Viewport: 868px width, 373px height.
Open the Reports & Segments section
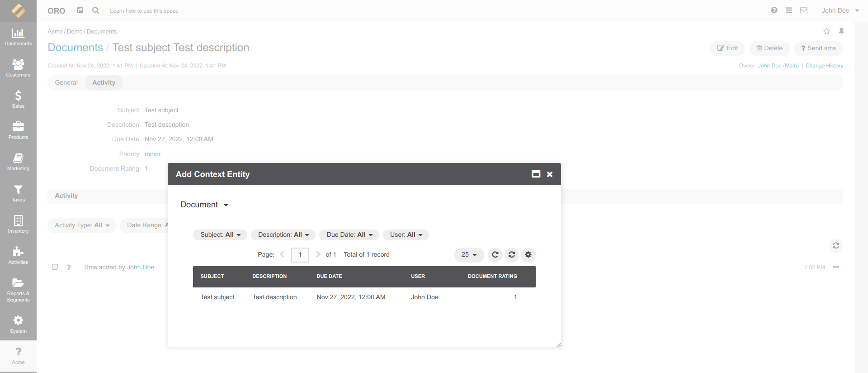pyautogui.click(x=18, y=290)
